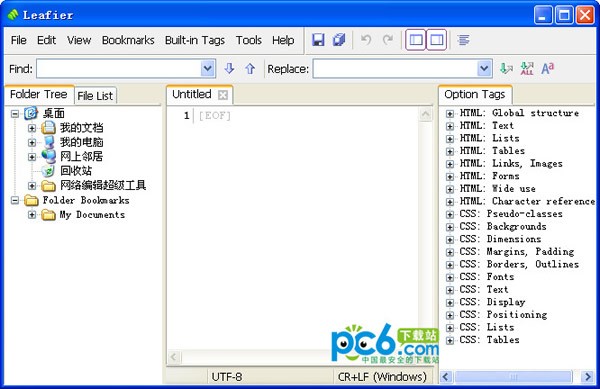
Task: Click the Find Next down arrow
Action: coord(229,69)
